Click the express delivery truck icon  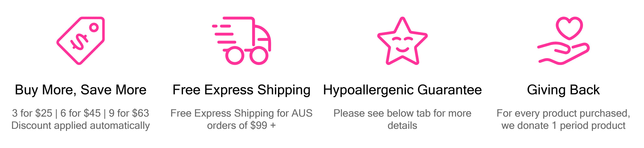tap(241, 41)
